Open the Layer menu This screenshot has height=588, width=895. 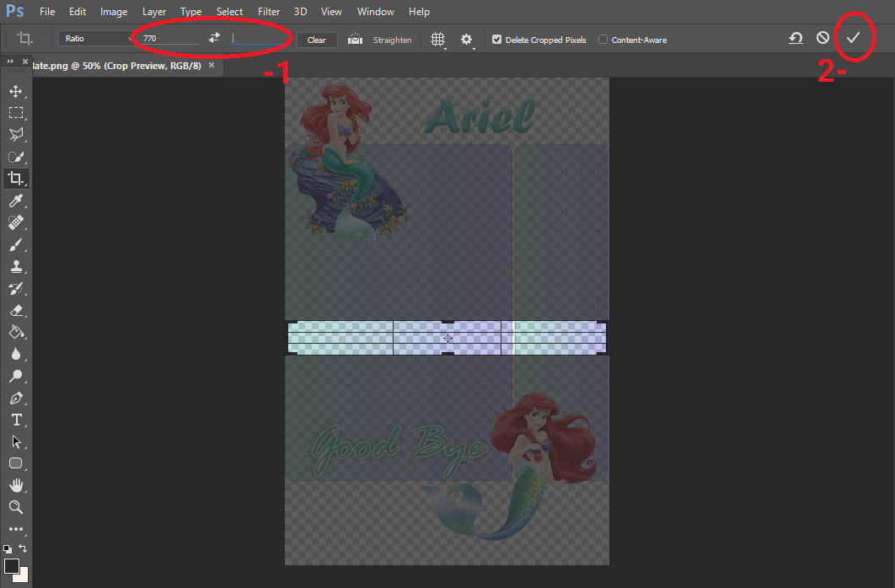[154, 12]
